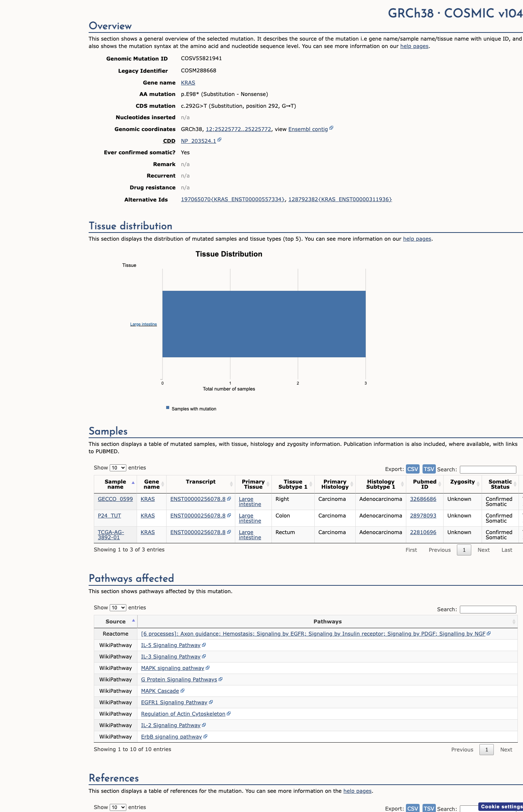Open IL-3 Signaling Pathway link
Screen dimensions: 523x812
click(171, 657)
